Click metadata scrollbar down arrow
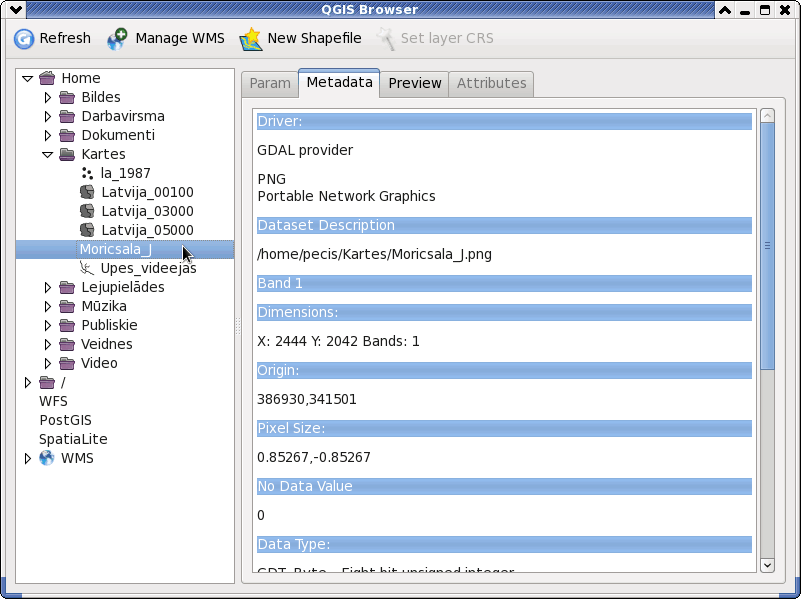Image resolution: width=801 pixels, height=599 pixels. click(x=767, y=565)
